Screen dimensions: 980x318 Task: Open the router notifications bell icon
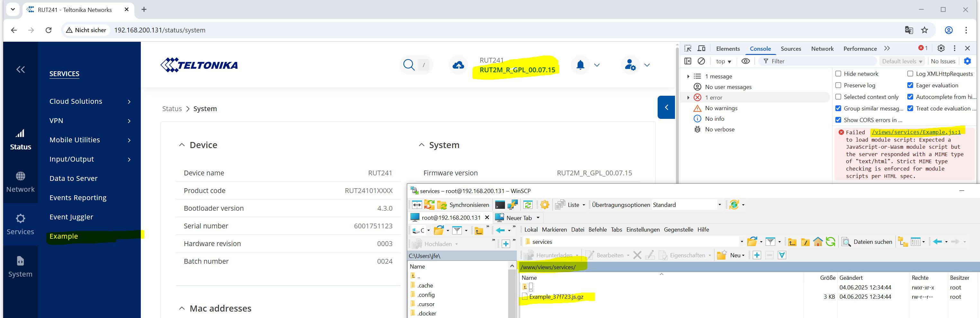pos(580,65)
